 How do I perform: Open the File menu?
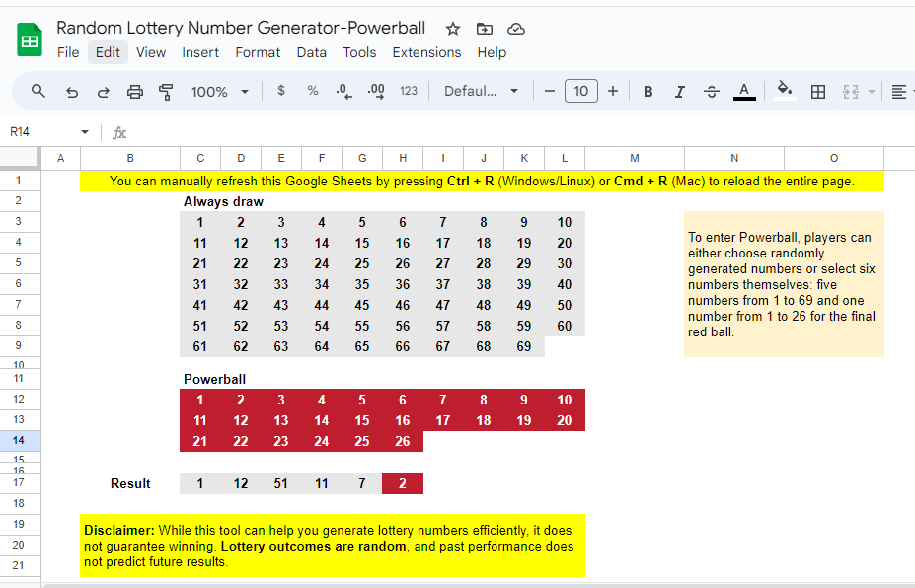click(68, 52)
